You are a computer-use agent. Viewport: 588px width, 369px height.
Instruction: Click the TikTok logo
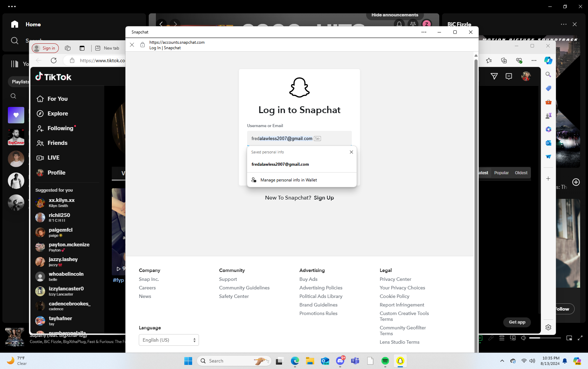tap(53, 77)
